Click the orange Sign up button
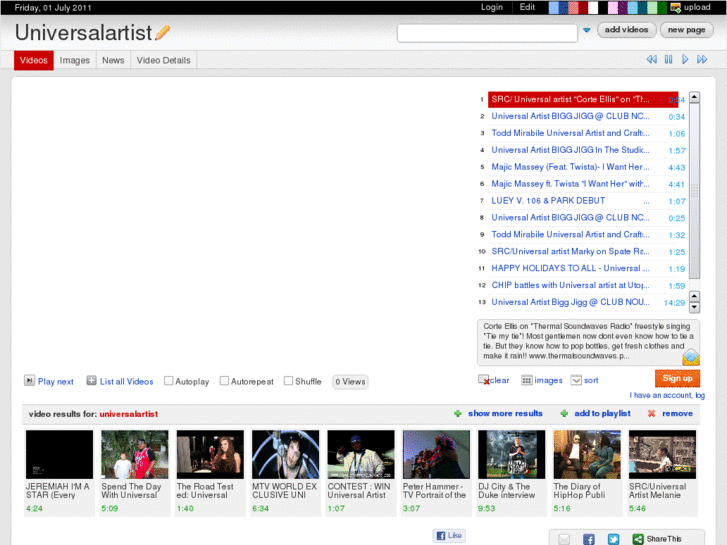 click(x=677, y=378)
